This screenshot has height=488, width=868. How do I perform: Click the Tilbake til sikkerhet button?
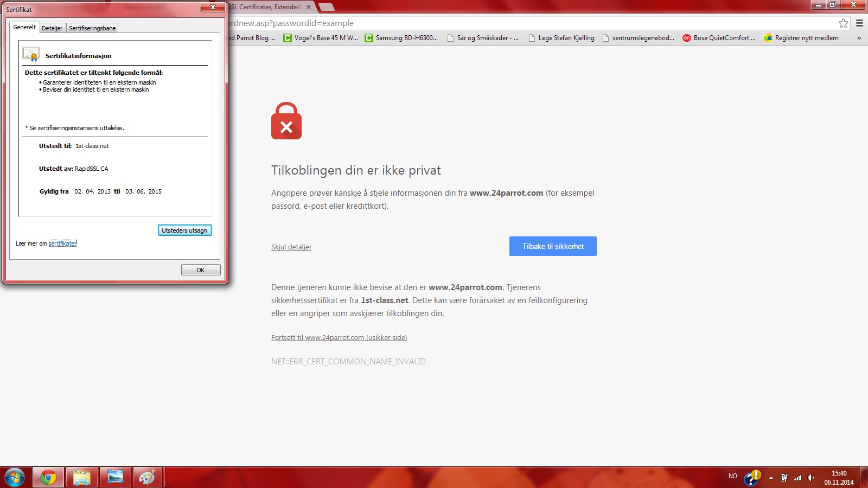click(x=553, y=246)
